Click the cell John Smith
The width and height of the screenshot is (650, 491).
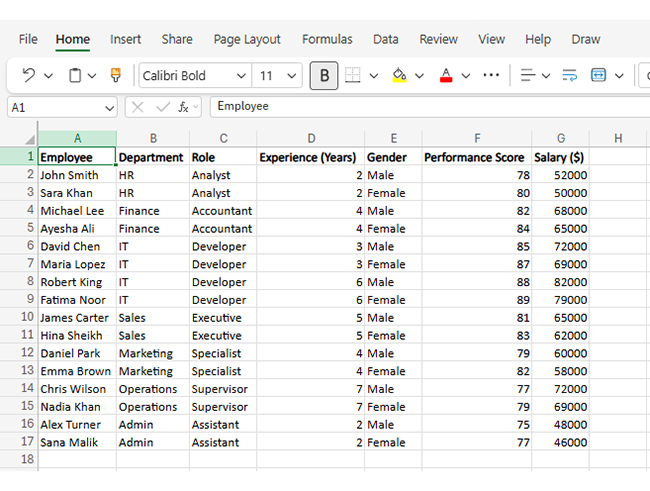coord(78,175)
